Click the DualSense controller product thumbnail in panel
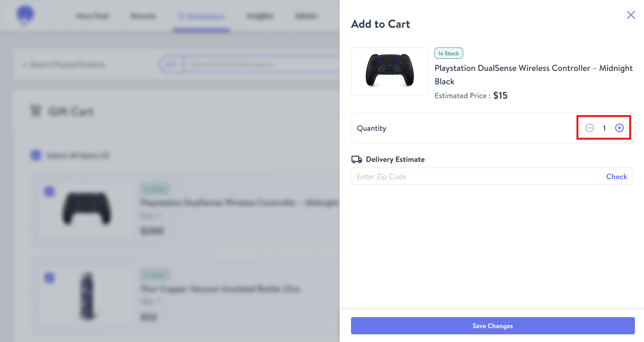 point(389,71)
